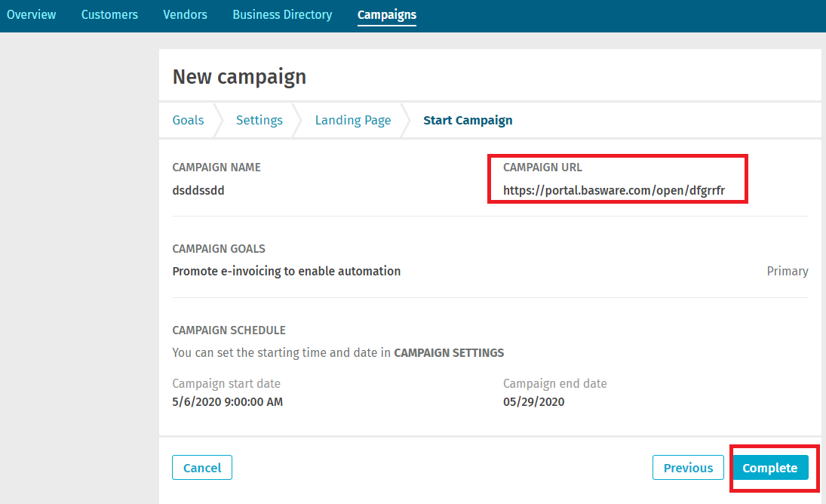This screenshot has width=826, height=504.
Task: Return to the Goals wizard step
Action: pyautogui.click(x=188, y=120)
